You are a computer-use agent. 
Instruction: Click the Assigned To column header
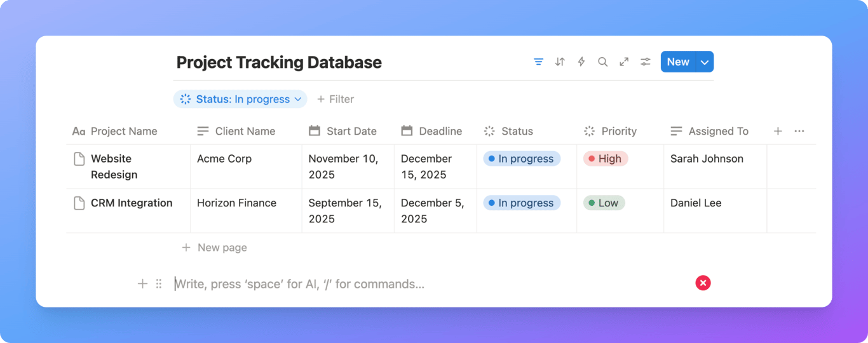pos(709,131)
